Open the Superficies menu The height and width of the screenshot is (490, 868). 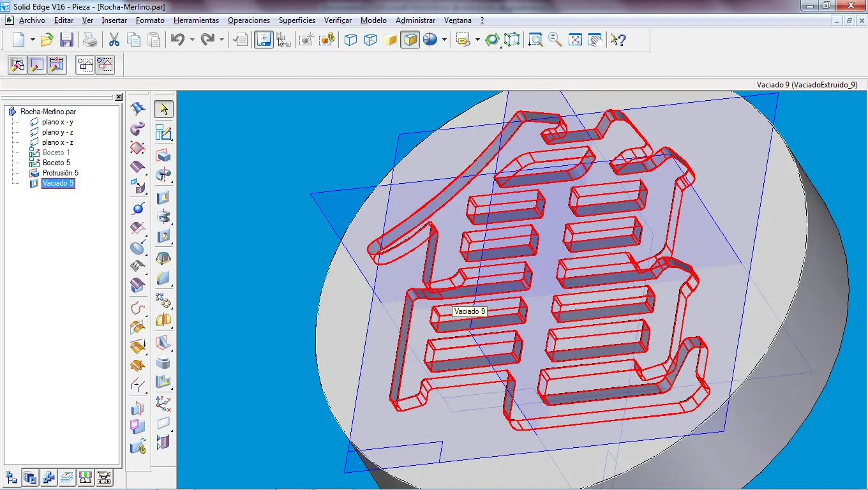(x=297, y=20)
